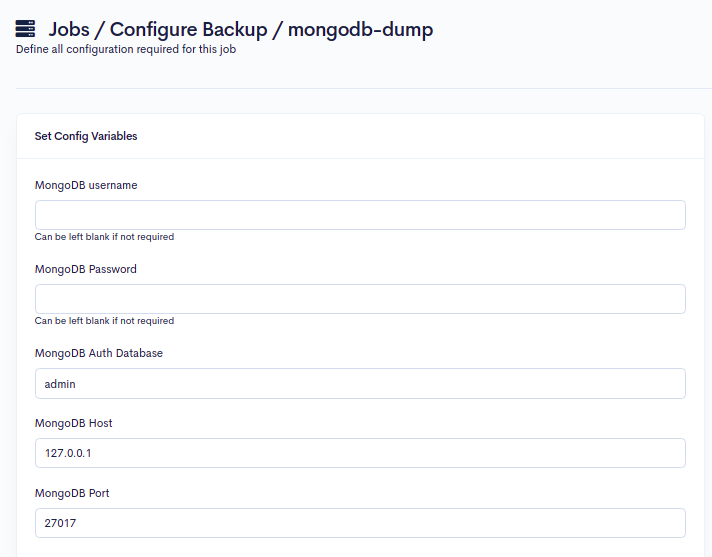Click the first slash separator after "Jobs"

point(112,29)
